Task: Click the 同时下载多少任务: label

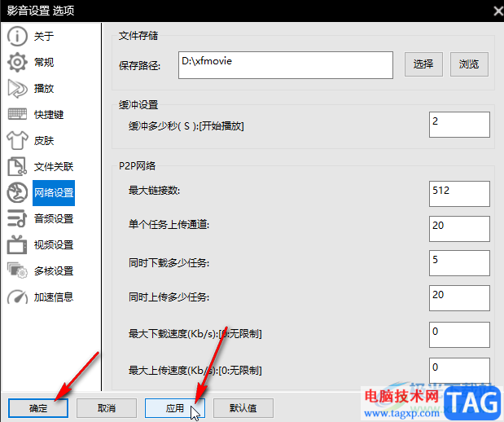Action: tap(169, 263)
